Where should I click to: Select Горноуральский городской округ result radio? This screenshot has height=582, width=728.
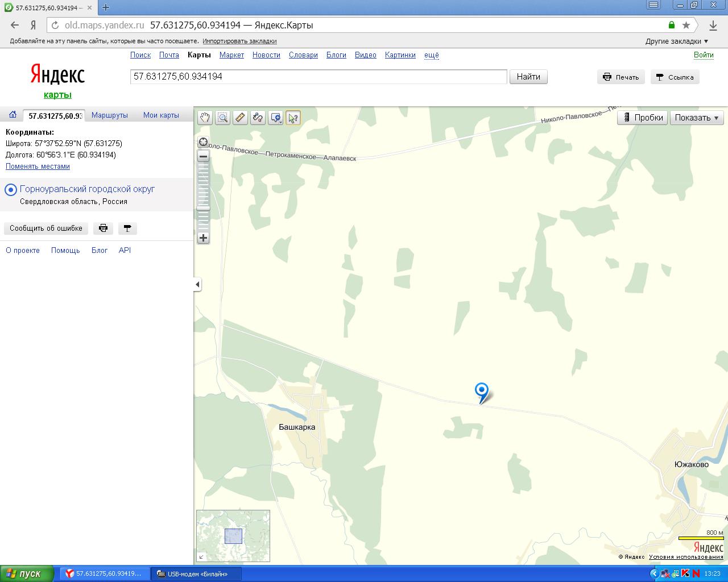[x=10, y=190]
